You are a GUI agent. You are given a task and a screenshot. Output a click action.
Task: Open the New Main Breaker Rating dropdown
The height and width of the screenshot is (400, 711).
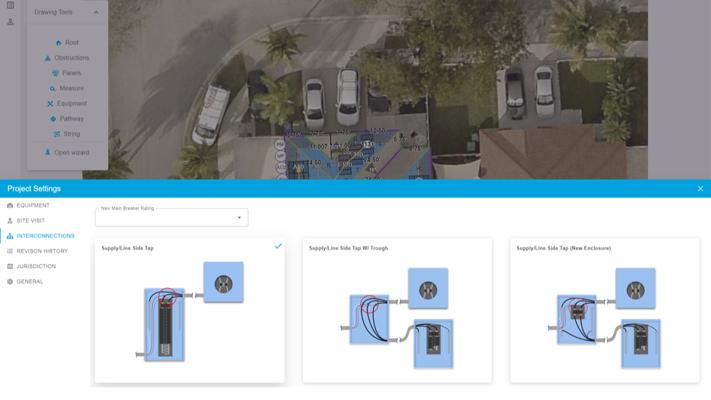(x=171, y=217)
